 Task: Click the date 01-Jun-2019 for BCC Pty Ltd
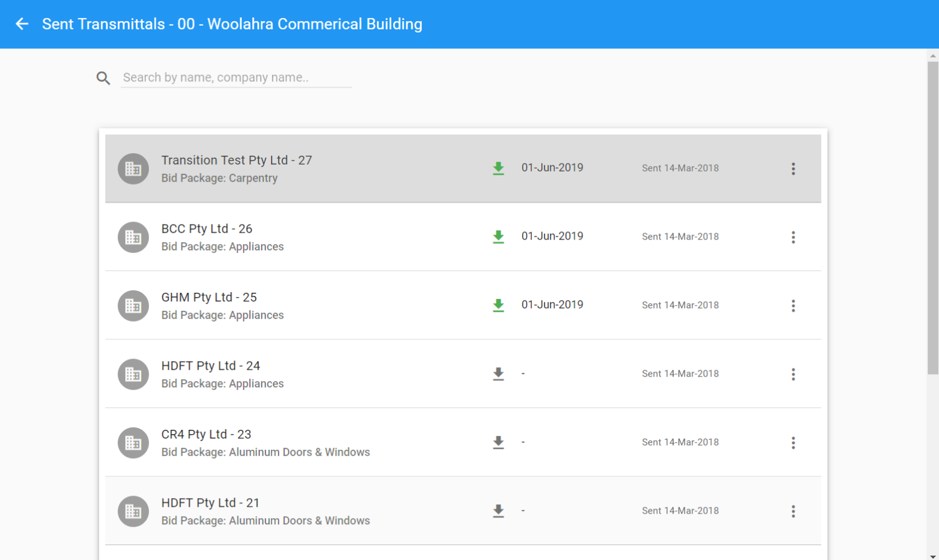click(x=552, y=237)
